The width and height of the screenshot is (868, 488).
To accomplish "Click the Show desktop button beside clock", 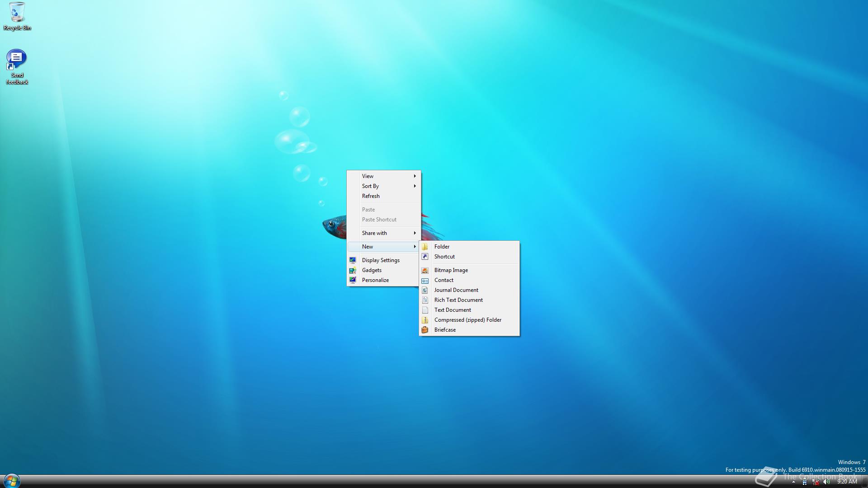I will click(x=864, y=481).
